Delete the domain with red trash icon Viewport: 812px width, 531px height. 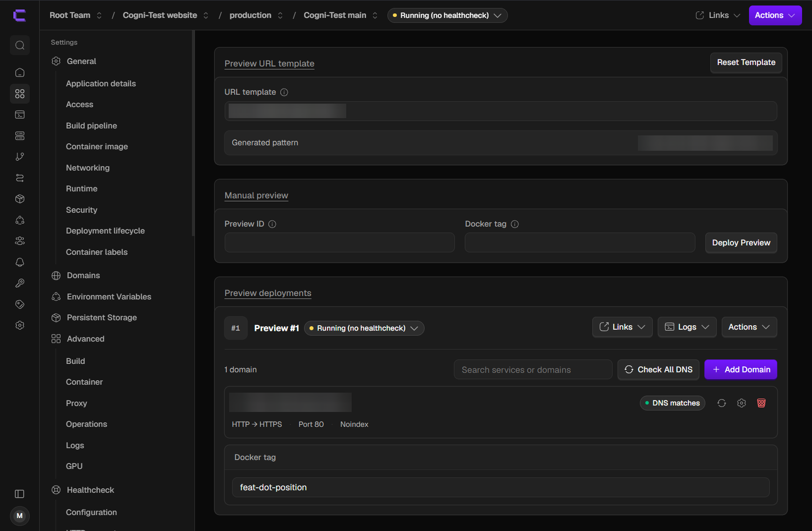coord(761,403)
